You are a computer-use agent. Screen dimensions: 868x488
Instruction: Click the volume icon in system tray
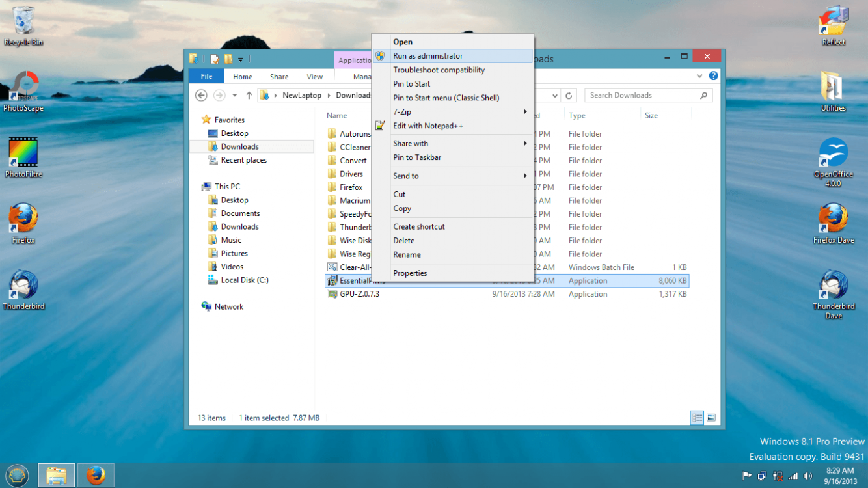(809, 476)
